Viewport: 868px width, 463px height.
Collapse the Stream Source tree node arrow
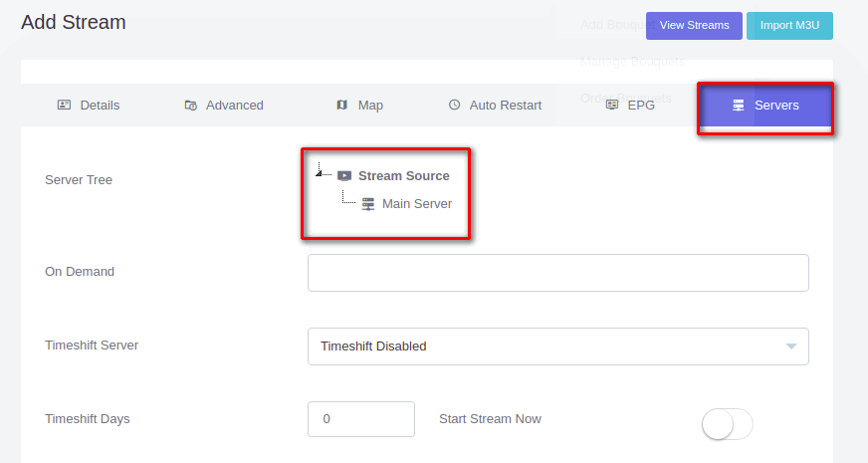point(319,172)
